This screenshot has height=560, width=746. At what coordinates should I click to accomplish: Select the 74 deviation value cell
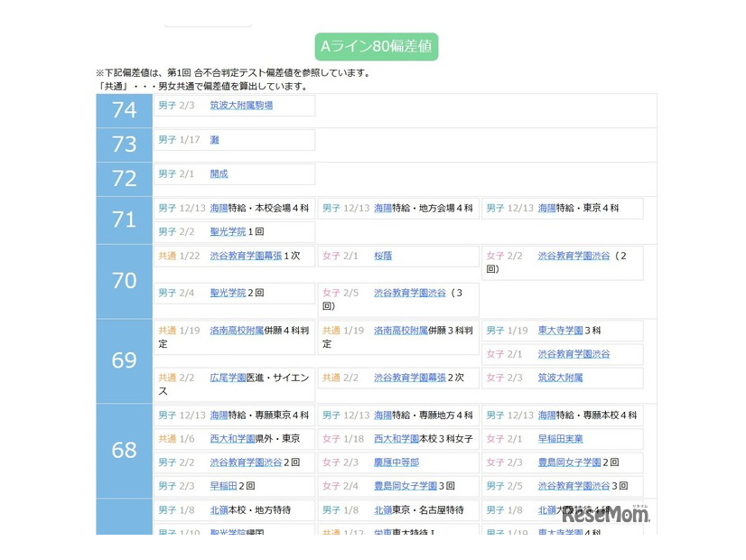coord(124,110)
